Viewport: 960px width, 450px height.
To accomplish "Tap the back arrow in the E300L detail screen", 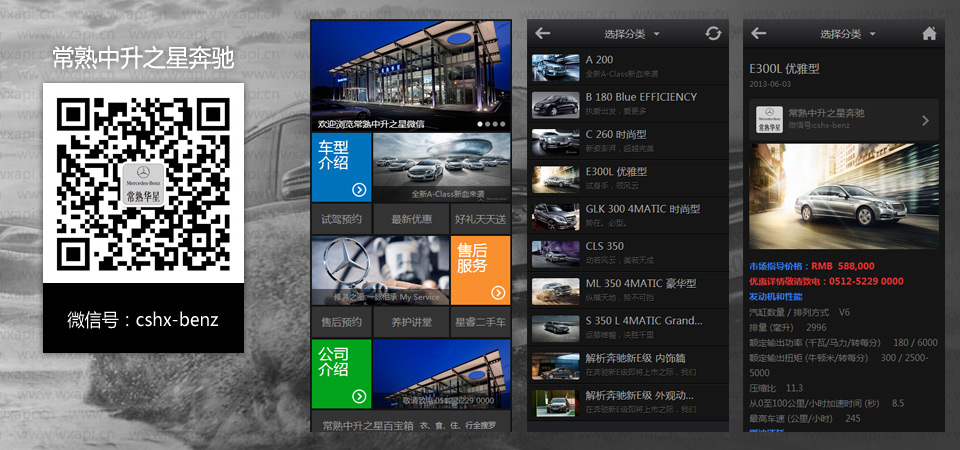I will (x=759, y=34).
